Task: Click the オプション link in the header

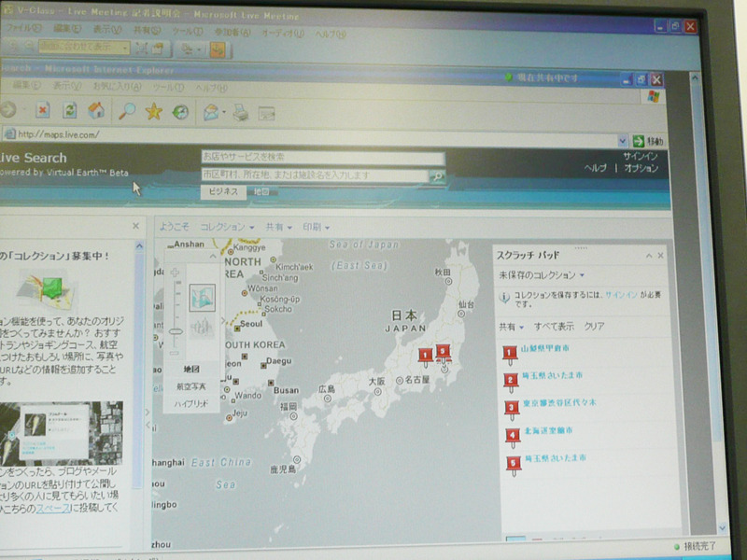Action: pos(641,168)
